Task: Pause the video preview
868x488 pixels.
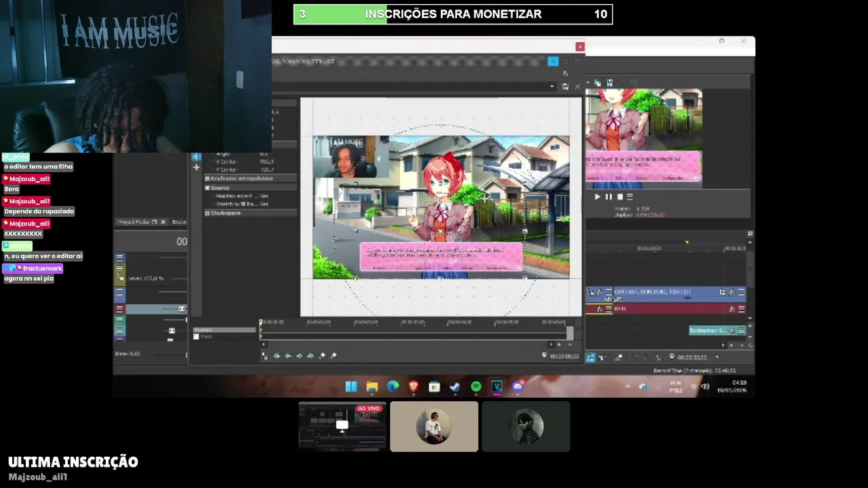Action: [x=608, y=197]
